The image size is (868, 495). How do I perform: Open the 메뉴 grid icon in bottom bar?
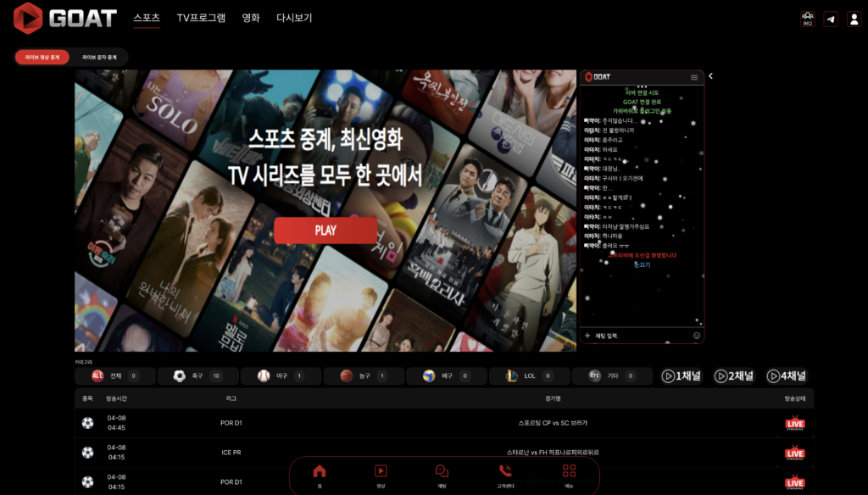[569, 474]
